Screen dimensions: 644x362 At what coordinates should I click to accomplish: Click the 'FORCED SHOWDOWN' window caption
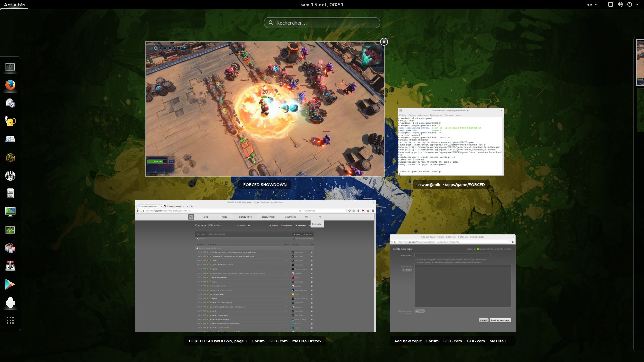(265, 185)
